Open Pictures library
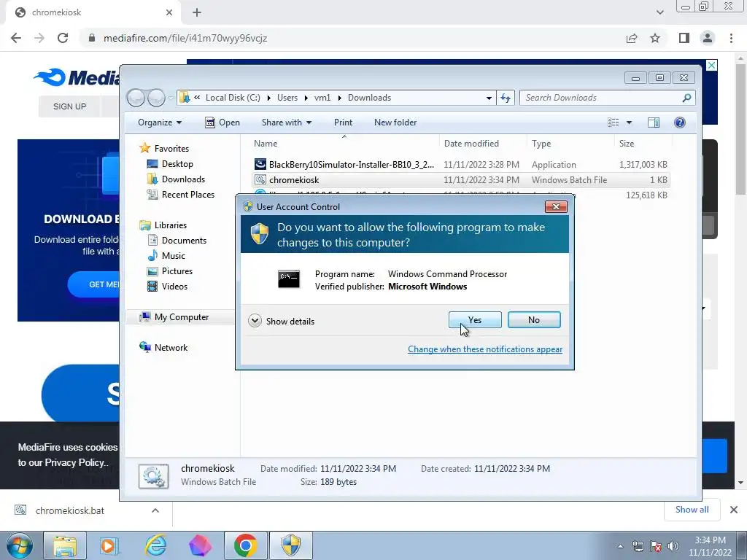 tap(169, 271)
